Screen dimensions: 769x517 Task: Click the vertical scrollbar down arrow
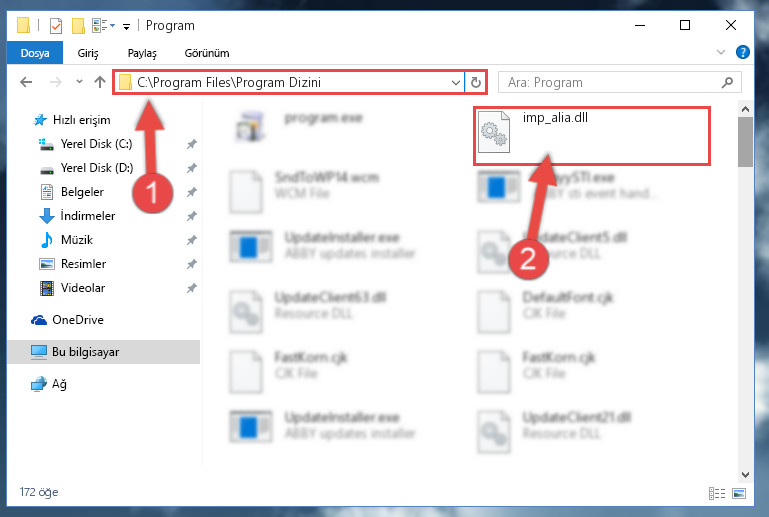tap(745, 474)
